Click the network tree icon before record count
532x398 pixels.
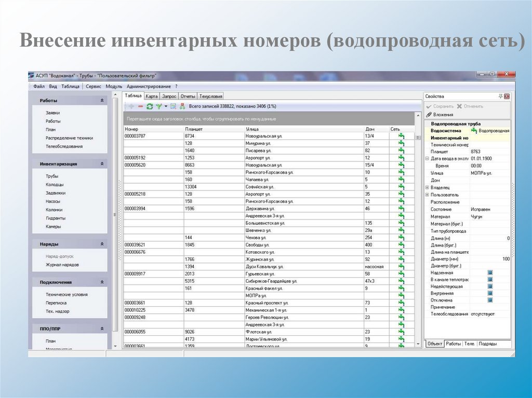182,106
